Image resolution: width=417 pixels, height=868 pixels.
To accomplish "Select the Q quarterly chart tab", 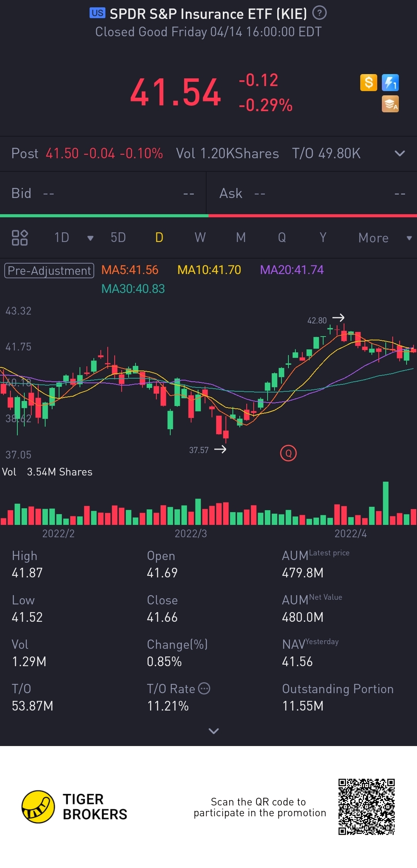I will click(x=282, y=237).
